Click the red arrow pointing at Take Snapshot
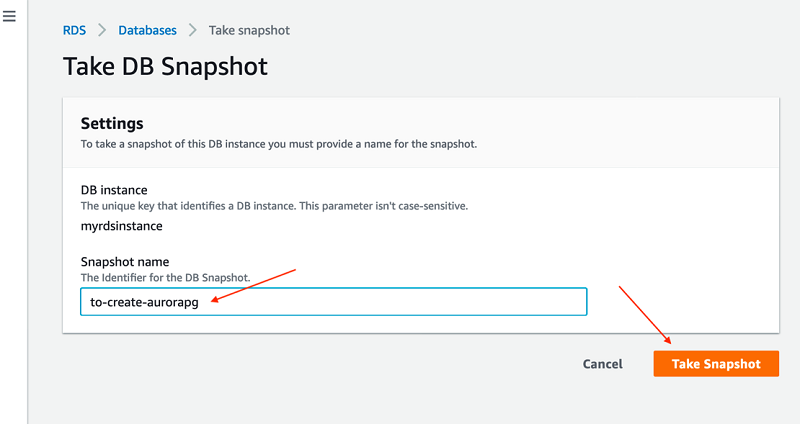The width and height of the screenshot is (800, 424). point(645,315)
